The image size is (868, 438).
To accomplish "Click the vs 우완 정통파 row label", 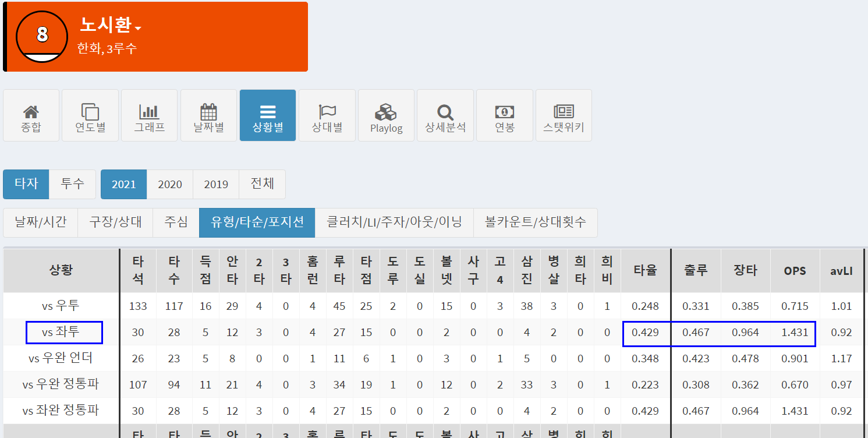I will pyautogui.click(x=61, y=384).
